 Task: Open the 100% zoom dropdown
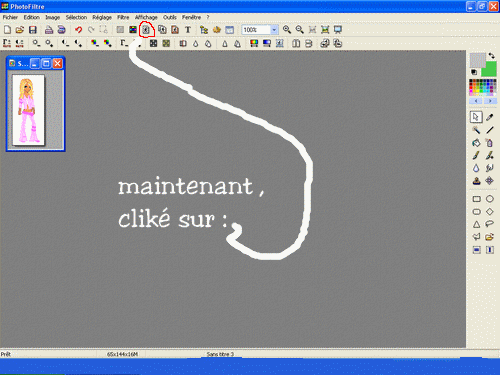click(274, 30)
